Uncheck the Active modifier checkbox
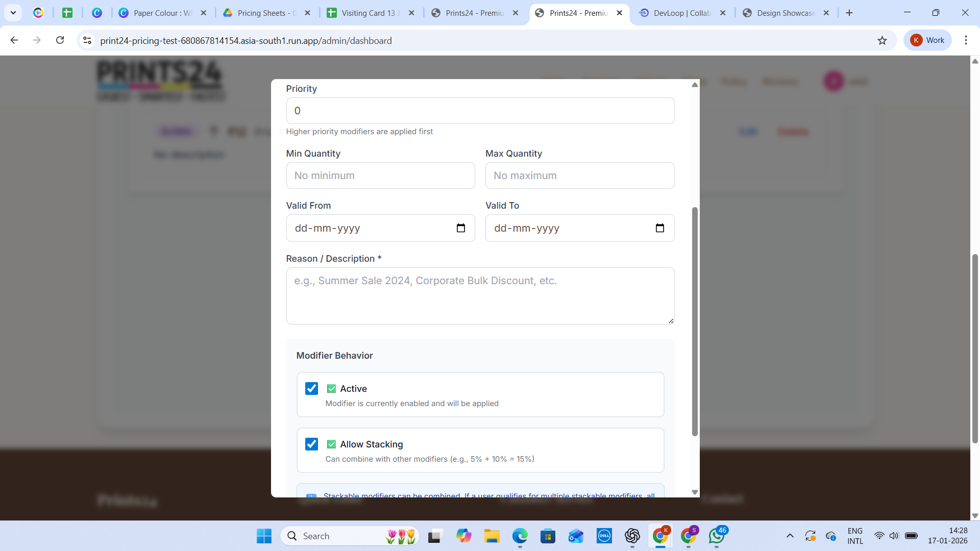The width and height of the screenshot is (980, 551). click(311, 388)
